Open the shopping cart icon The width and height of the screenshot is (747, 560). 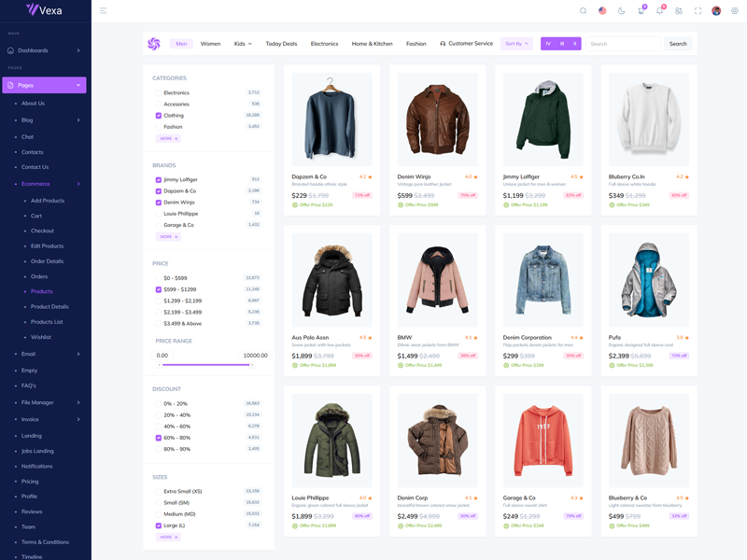coord(641,11)
